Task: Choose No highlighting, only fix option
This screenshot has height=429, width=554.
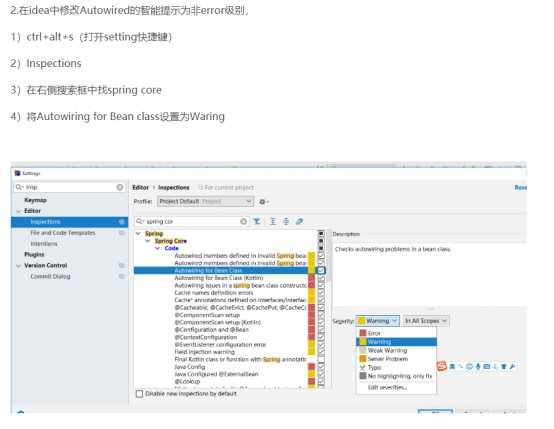Action: (x=396, y=376)
